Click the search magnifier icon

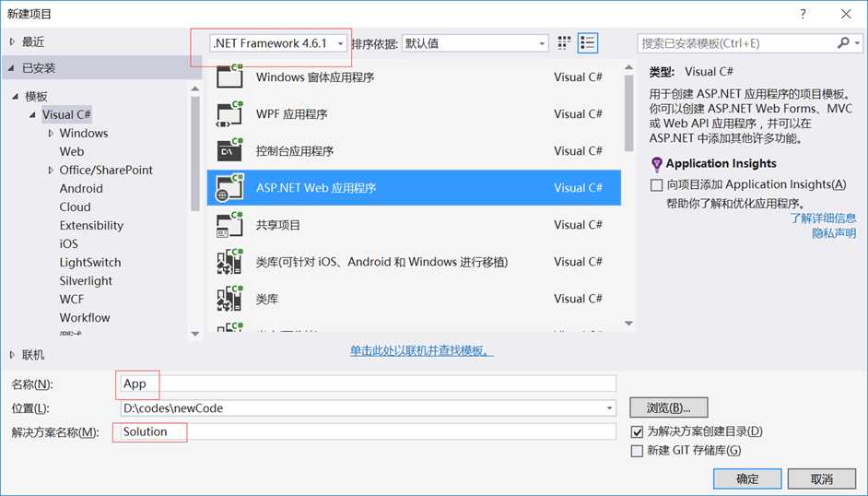843,42
